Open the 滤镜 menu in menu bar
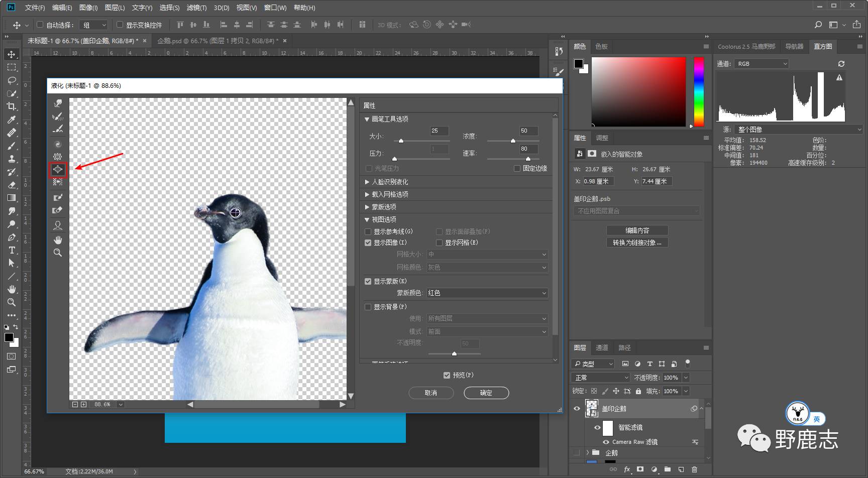Viewport: 868px width, 478px height. point(196,8)
